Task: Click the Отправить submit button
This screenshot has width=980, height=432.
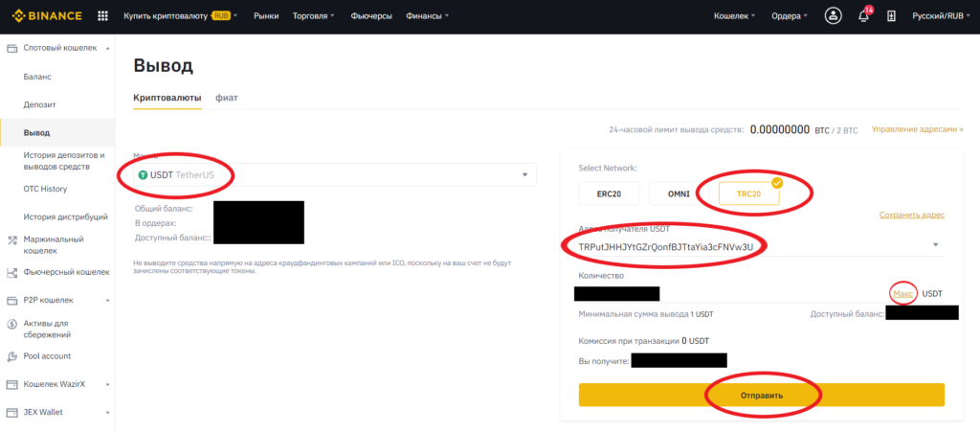Action: pos(761,395)
